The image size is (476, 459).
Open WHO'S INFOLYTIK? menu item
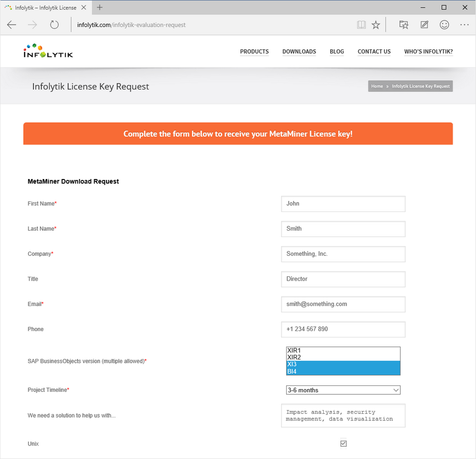[x=429, y=52]
